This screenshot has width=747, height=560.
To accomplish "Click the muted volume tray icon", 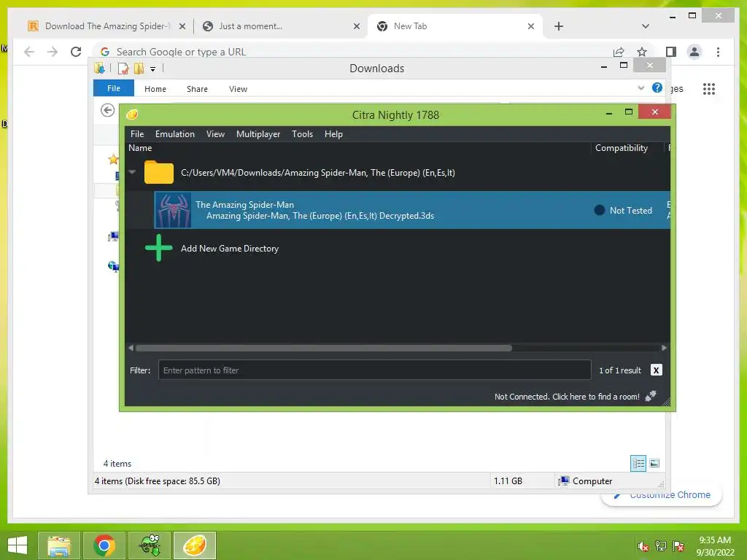I will tap(643, 546).
